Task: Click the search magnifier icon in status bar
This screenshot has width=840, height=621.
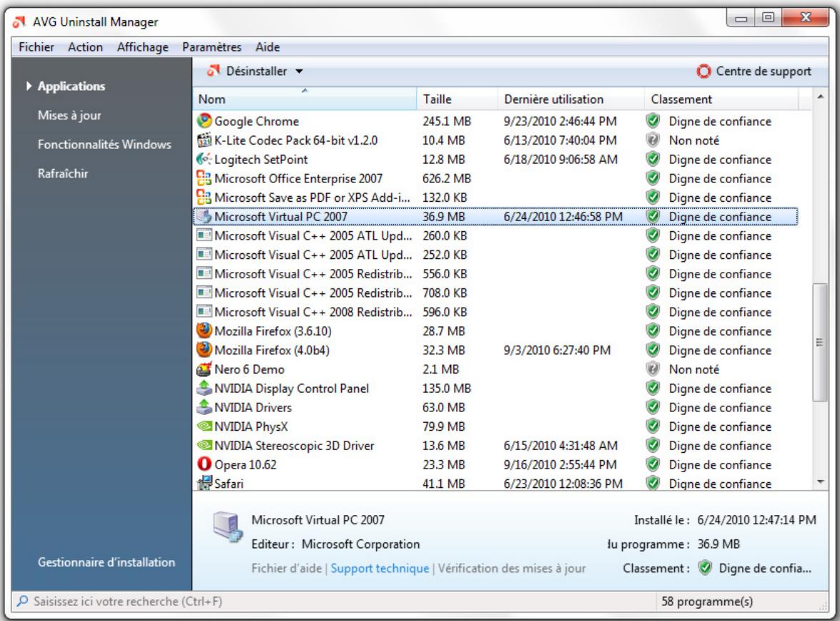Action: (x=22, y=601)
